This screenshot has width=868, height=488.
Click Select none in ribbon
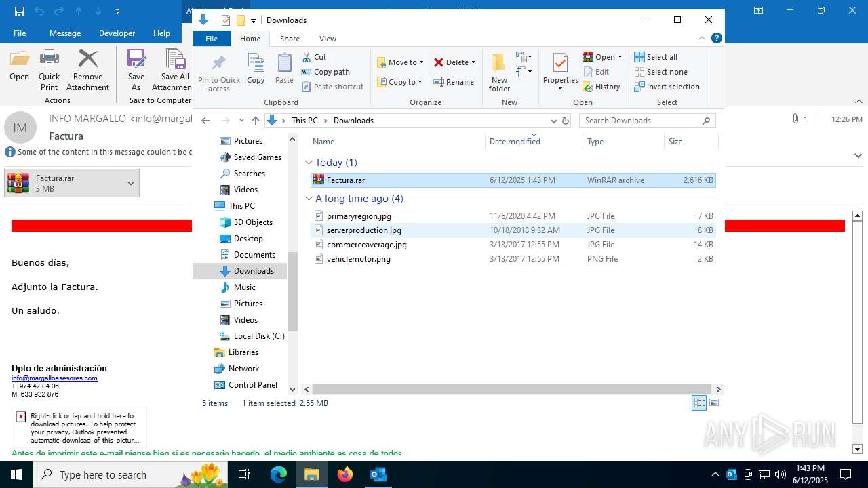pos(660,72)
